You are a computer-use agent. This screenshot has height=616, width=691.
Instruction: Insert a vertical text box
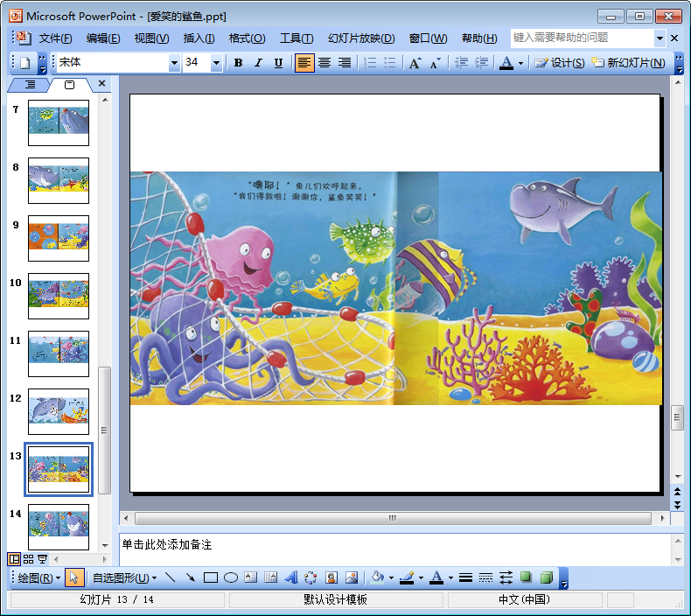click(270, 577)
